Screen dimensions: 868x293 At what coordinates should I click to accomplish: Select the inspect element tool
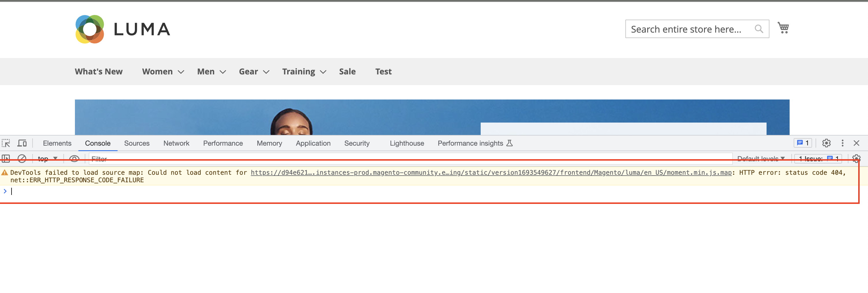(x=6, y=143)
